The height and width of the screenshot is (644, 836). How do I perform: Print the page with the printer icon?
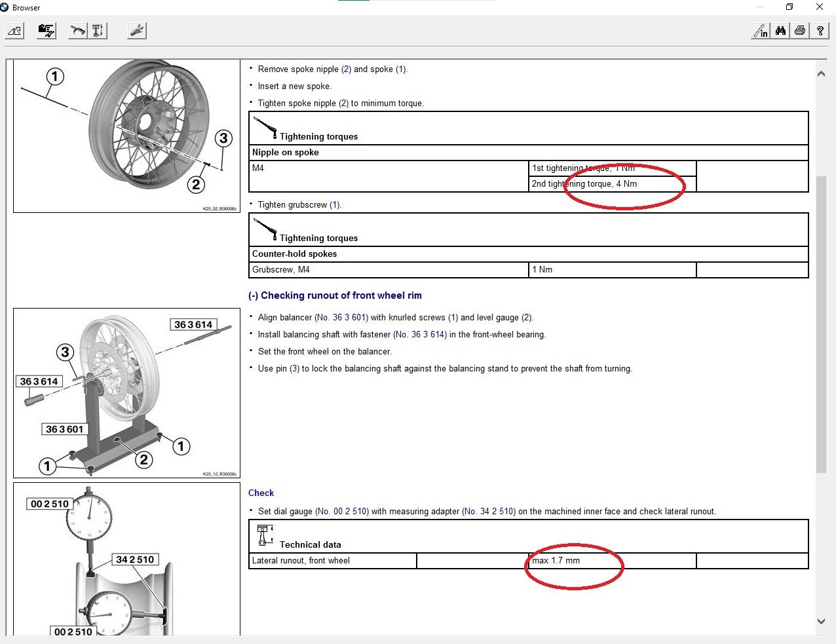pyautogui.click(x=800, y=31)
